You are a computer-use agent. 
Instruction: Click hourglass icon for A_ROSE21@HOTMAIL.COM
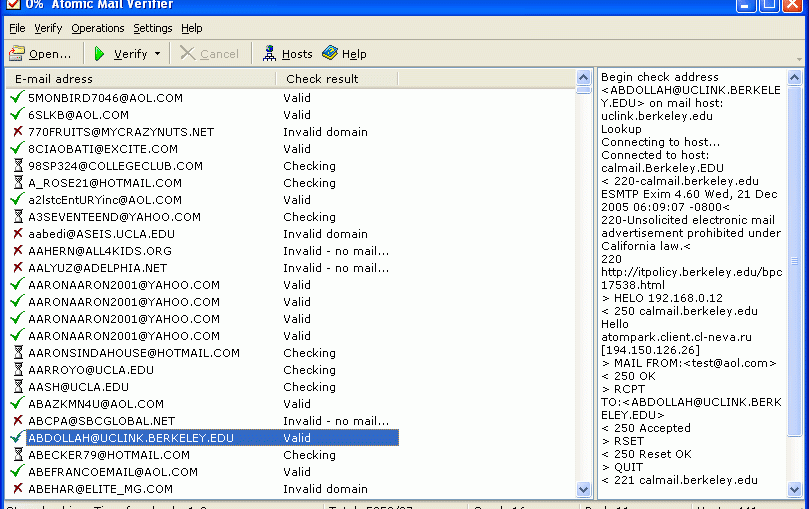tap(18, 182)
